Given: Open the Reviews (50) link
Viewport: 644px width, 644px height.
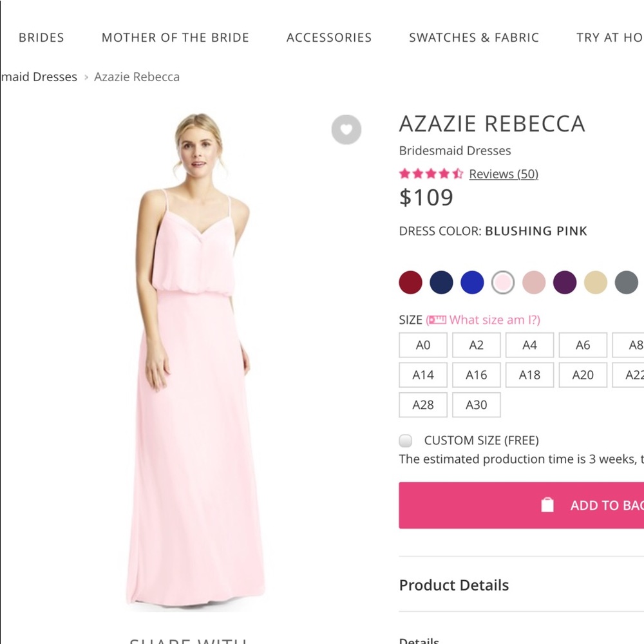Looking at the screenshot, I should click(504, 173).
